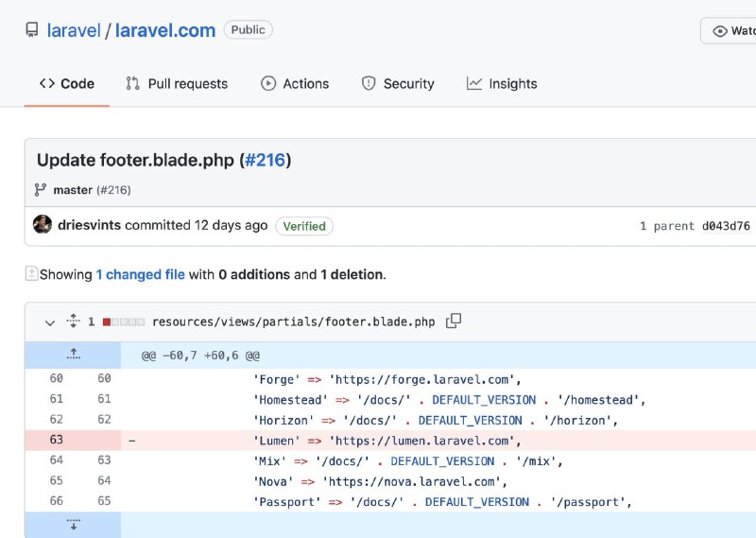Image resolution: width=756 pixels, height=538 pixels.
Task: Open the Insights tab
Action: click(x=502, y=83)
